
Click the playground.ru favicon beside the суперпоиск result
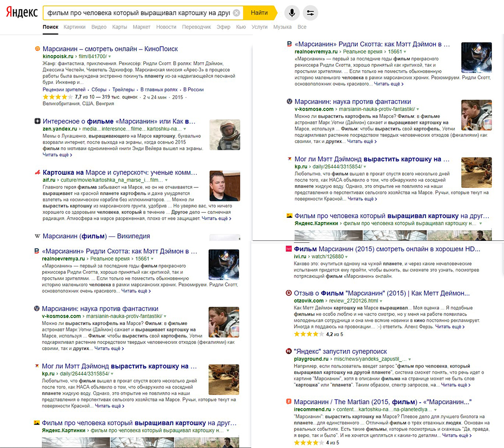(289, 351)
